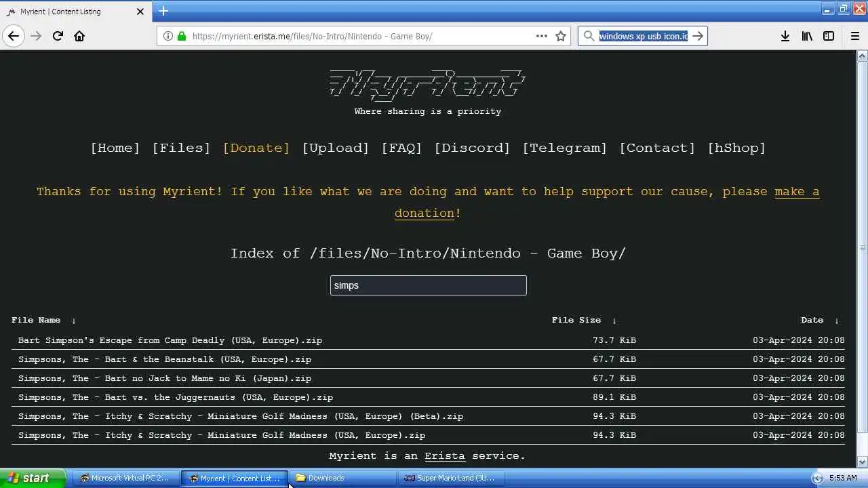Click the 89.1 KiB size value

click(x=614, y=397)
